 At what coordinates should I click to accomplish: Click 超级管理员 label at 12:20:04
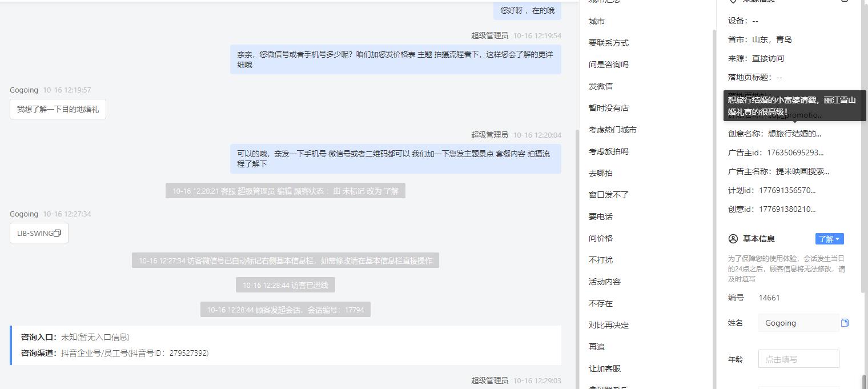489,135
